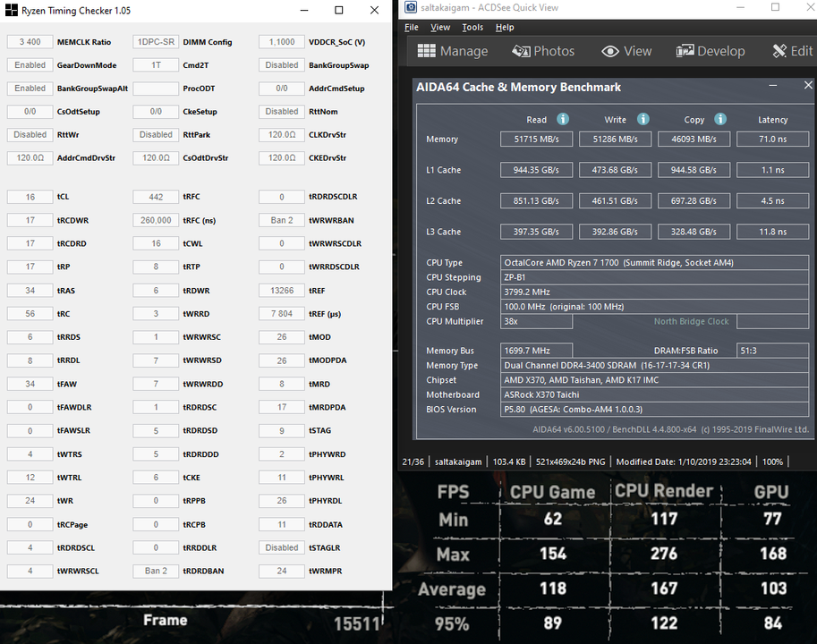The image size is (817, 644).
Task: Click the DIMM Config 1DPC-SR field
Action: click(x=156, y=42)
